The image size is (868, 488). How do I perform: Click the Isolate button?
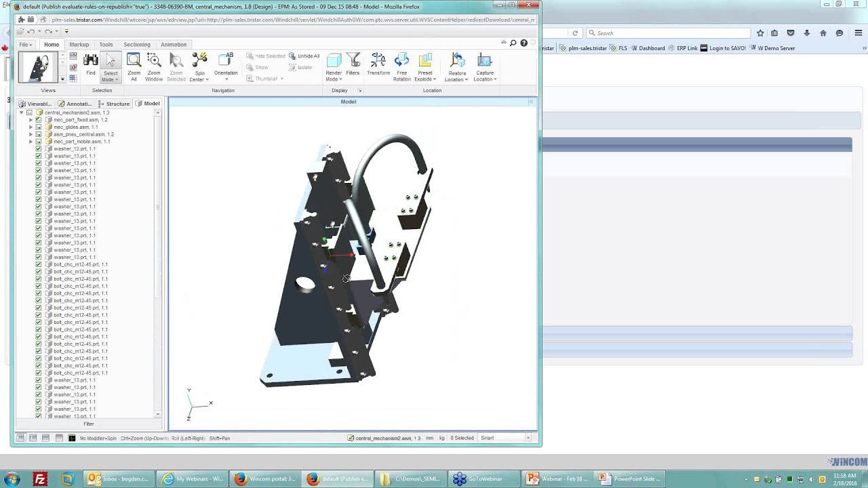click(300, 67)
